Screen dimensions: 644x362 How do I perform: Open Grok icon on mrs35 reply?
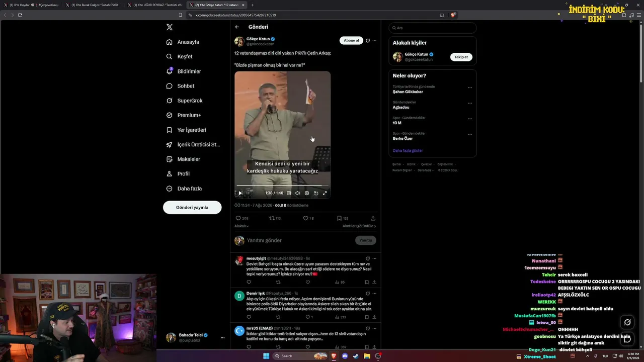(368, 328)
